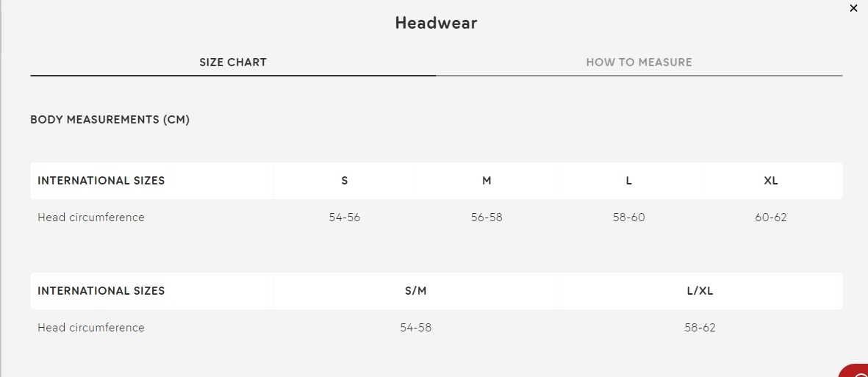Image resolution: width=868 pixels, height=377 pixels.
Task: Click Head circumference label in first table
Action: coord(91,218)
